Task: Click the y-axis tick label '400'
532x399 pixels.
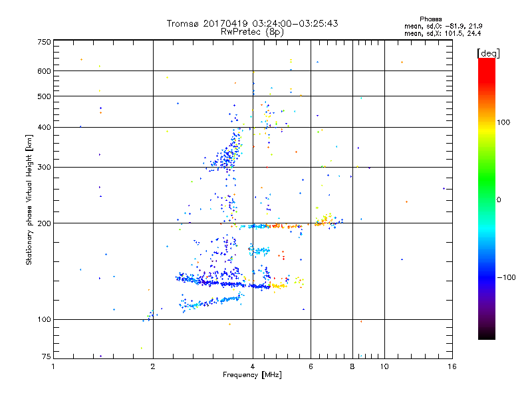Action: coord(44,127)
